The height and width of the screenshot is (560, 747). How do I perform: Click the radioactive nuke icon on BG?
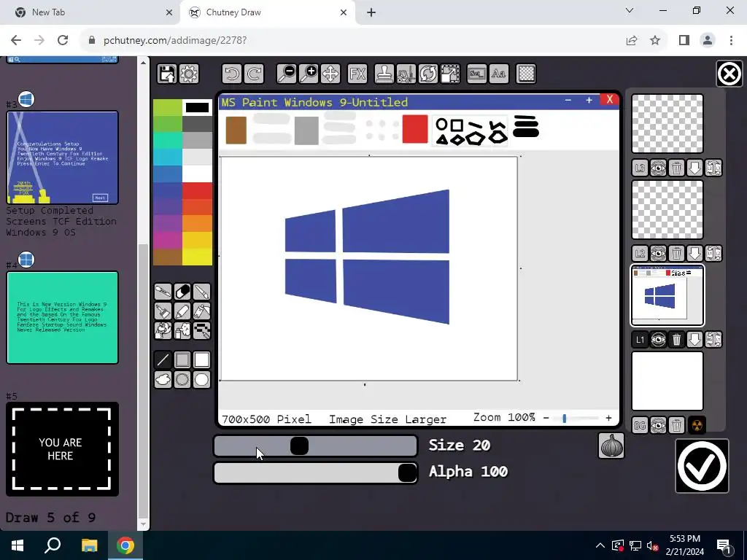click(696, 425)
